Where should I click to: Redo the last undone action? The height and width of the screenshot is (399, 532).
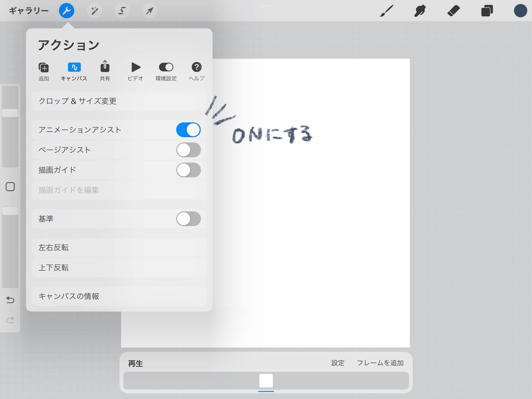point(10,320)
